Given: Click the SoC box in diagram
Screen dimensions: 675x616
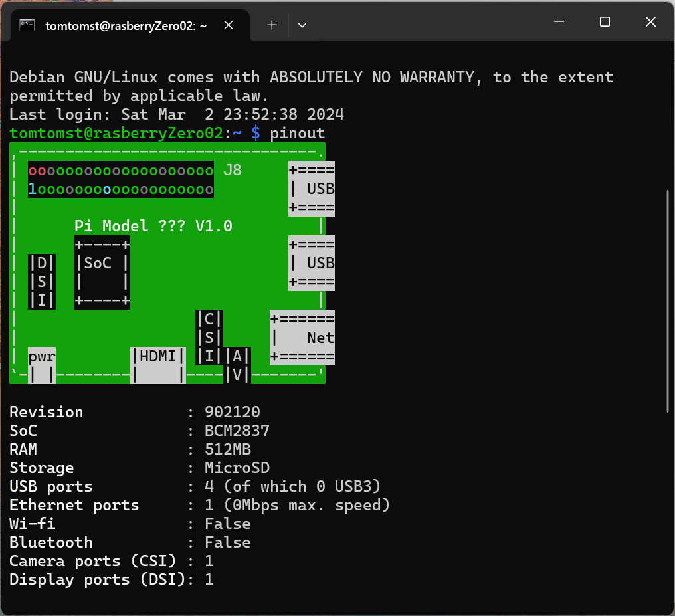Looking at the screenshot, I should pyautogui.click(x=102, y=272).
